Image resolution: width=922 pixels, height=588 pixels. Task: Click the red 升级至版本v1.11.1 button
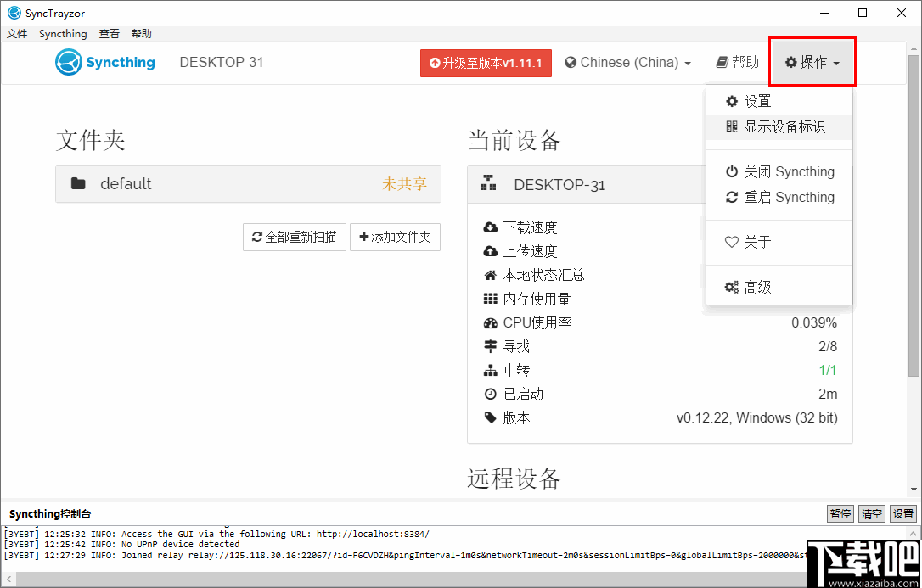pos(486,62)
